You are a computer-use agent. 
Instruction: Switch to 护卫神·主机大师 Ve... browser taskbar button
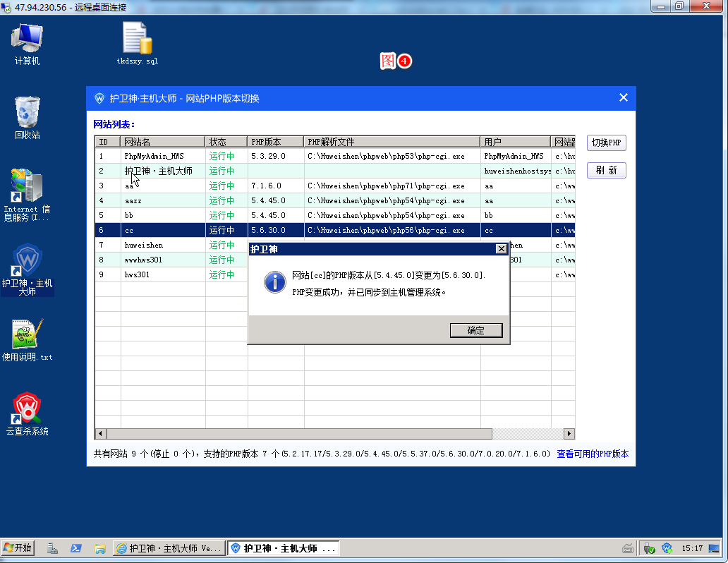(x=169, y=549)
